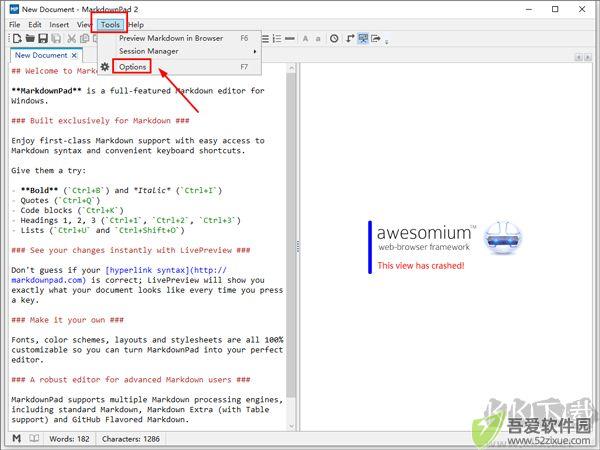600x450 pixels.
Task: Open the View menu
Action: coord(83,25)
